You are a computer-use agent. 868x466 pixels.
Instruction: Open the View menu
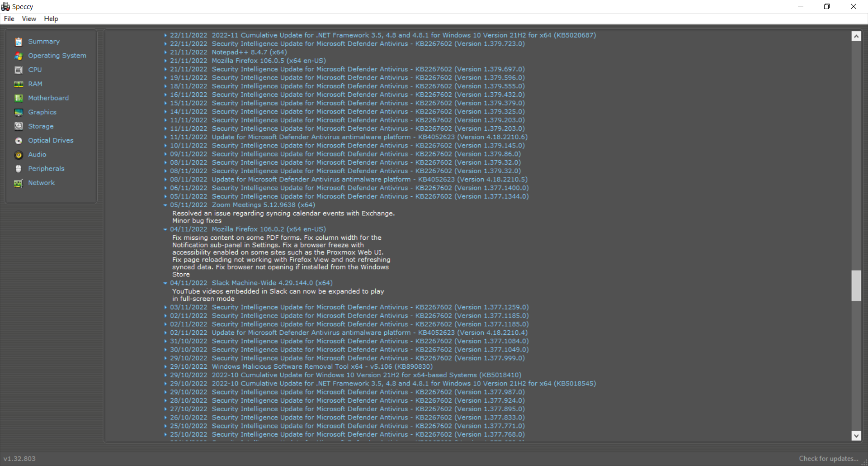28,19
